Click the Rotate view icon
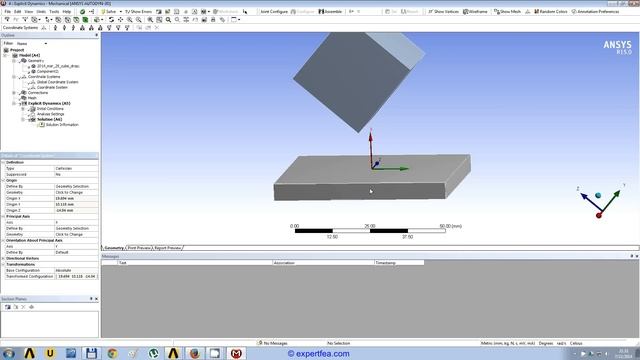 pos(111,20)
